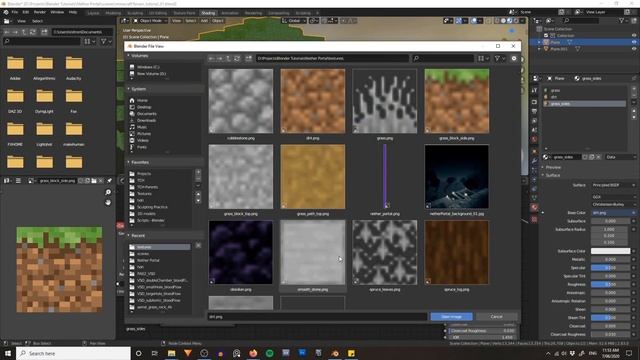Select cobblestone.png thumbnail
This screenshot has width=640, height=360.
click(241, 101)
